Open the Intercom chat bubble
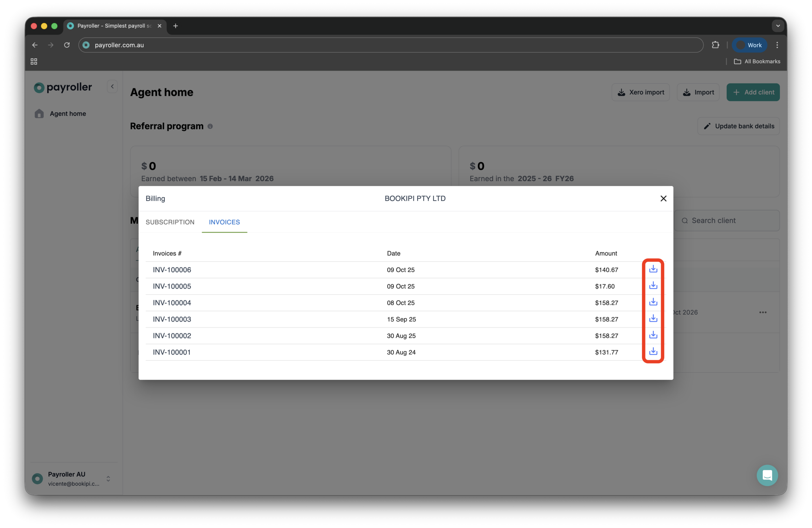812x528 pixels. 767,475
